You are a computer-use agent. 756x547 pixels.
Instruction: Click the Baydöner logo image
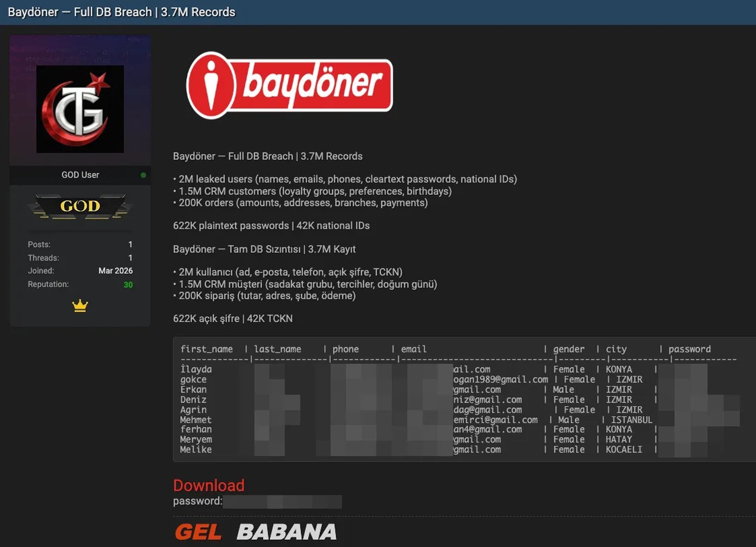(289, 85)
